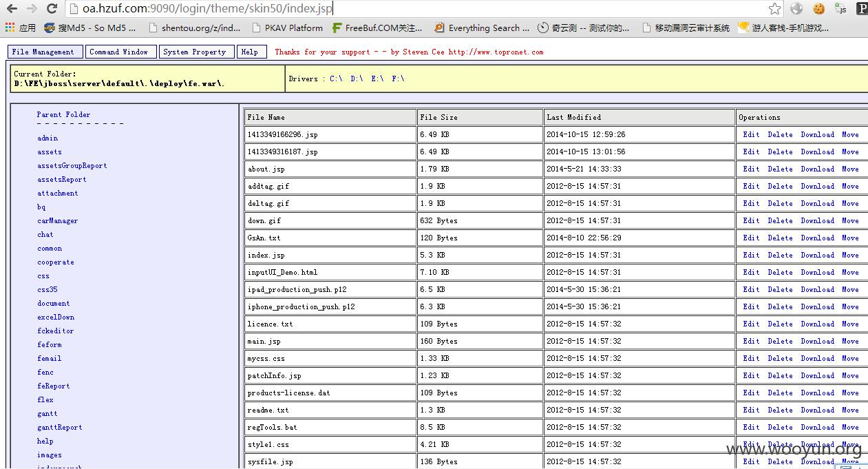Screen dimensions: 868x469
Task: Open the chat folder
Action: point(45,235)
